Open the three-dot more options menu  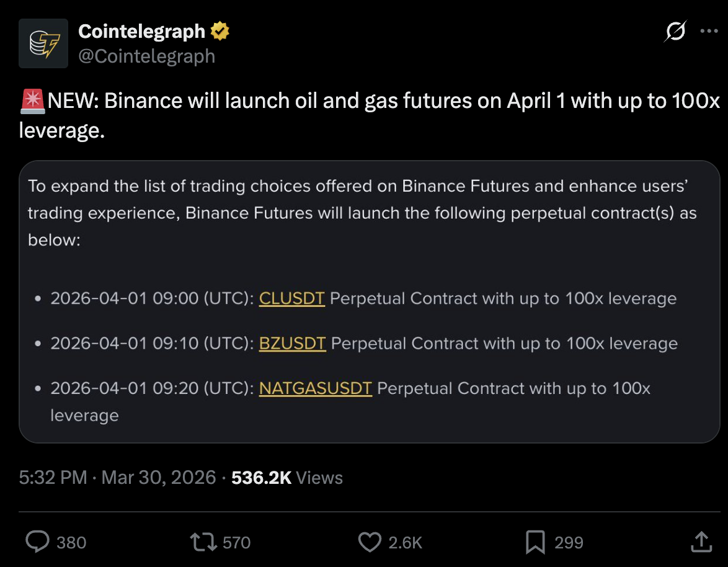(x=709, y=32)
